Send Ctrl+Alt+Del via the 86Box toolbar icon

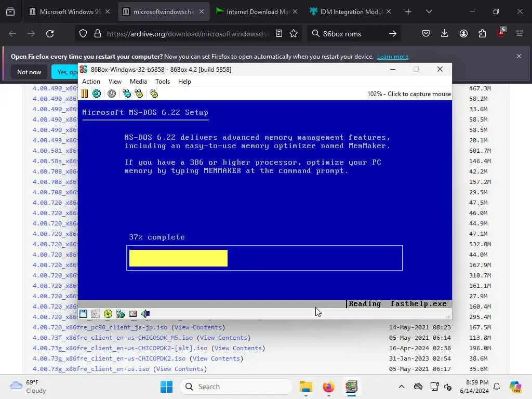[127, 94]
